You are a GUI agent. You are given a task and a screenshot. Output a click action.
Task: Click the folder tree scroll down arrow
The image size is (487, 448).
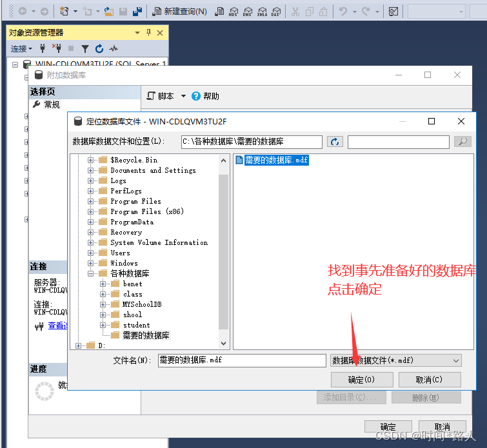pos(223,343)
